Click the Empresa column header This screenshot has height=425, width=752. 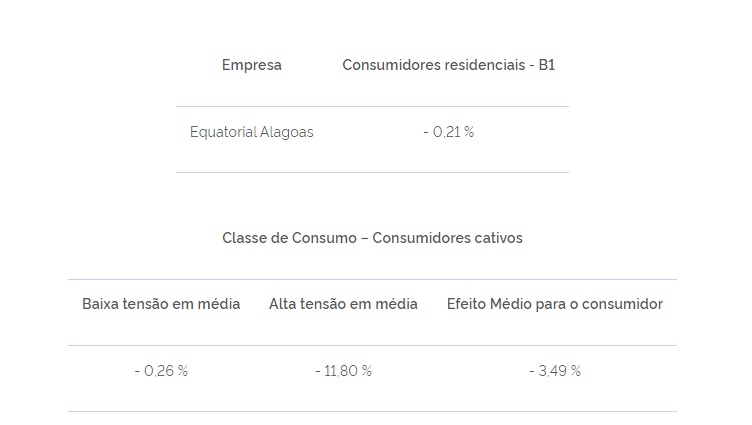[251, 65]
